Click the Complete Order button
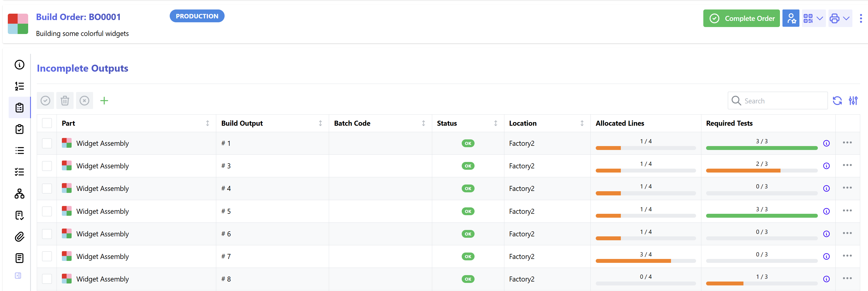Image resolution: width=868 pixels, height=291 pixels. [741, 18]
